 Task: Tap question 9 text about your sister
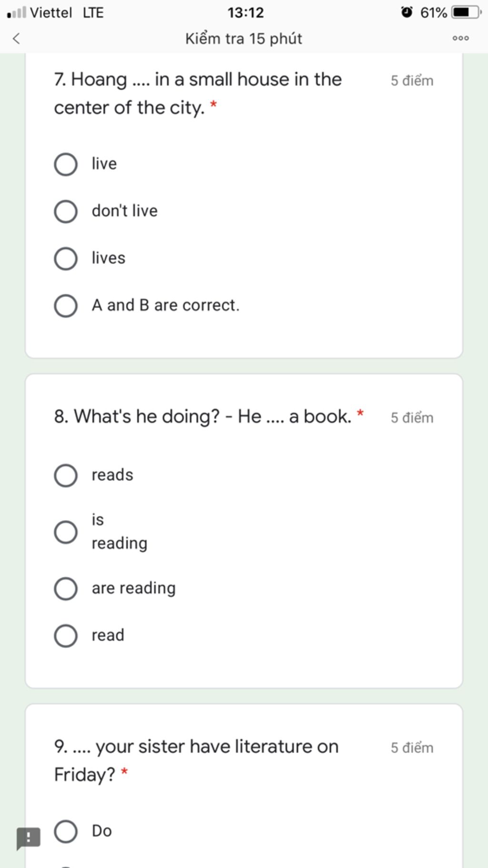click(196, 760)
